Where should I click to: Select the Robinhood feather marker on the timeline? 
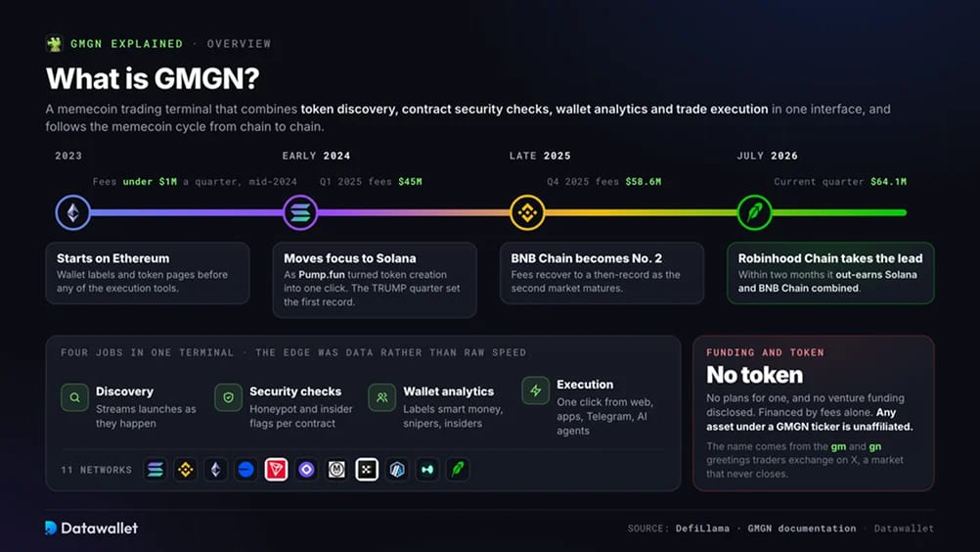click(755, 212)
